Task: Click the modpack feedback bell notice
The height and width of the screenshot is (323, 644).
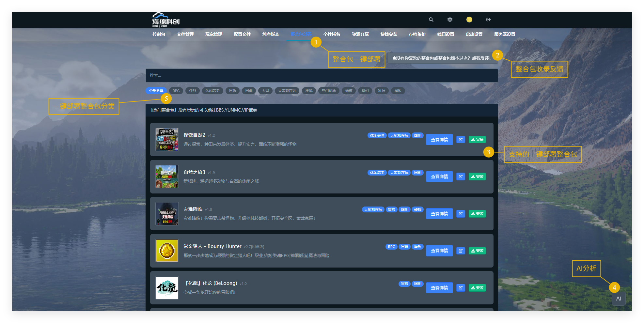Action: 441,58
